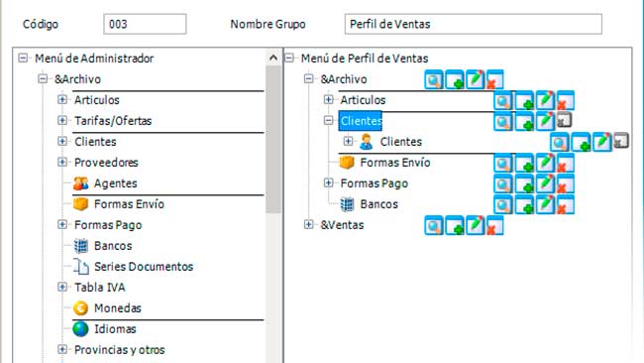The image size is (644, 363).
Task: Click the add icon for highlighted Clientes row
Action: [524, 121]
